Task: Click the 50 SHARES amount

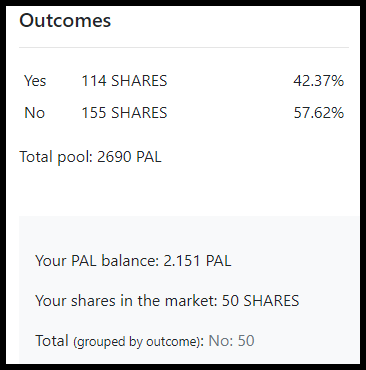Action: click(x=260, y=301)
